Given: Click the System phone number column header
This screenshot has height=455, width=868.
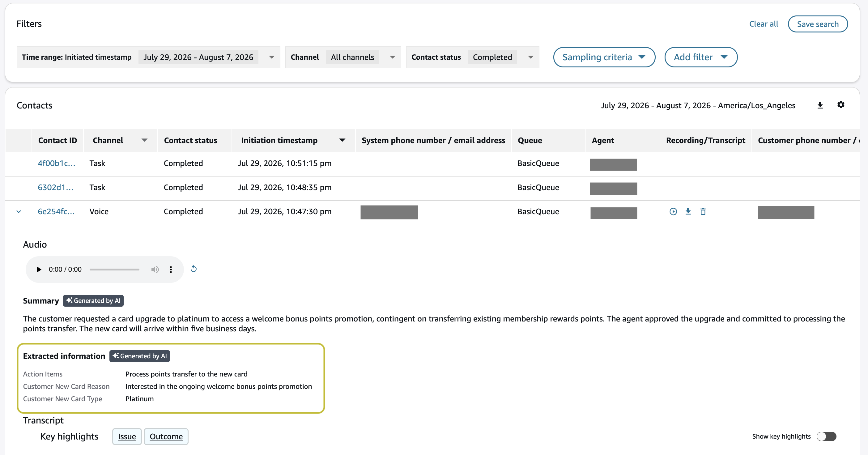Looking at the screenshot, I should point(433,140).
